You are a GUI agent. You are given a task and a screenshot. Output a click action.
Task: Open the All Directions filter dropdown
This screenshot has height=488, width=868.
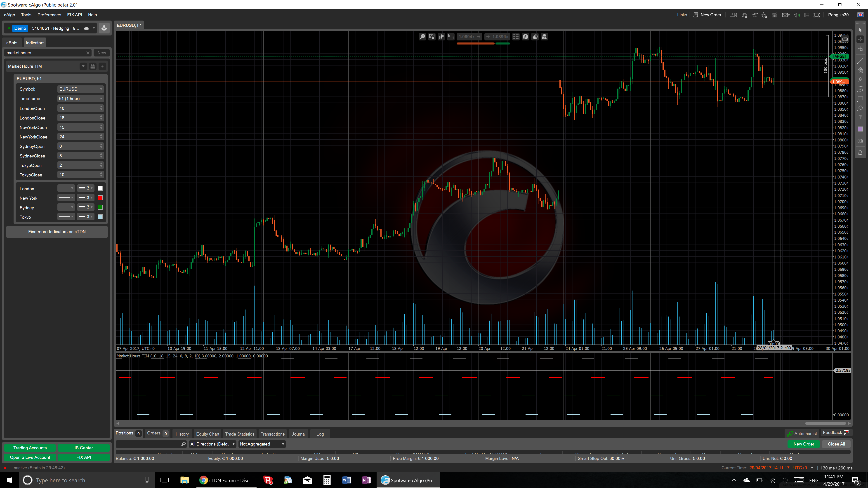point(212,444)
